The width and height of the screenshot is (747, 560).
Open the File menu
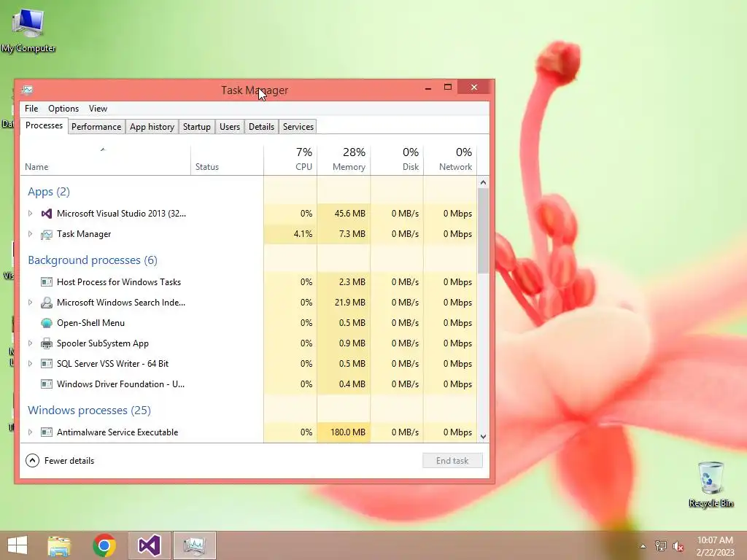tap(31, 109)
